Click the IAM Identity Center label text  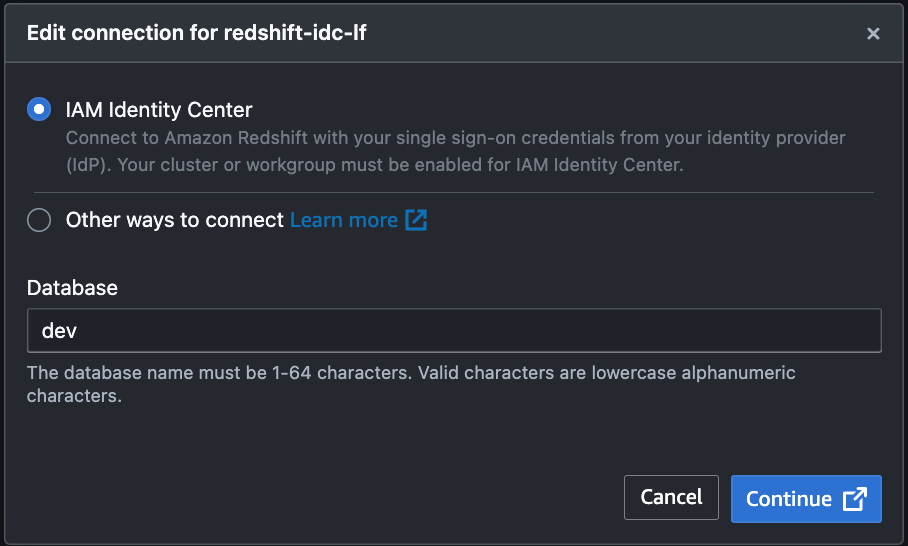click(159, 110)
